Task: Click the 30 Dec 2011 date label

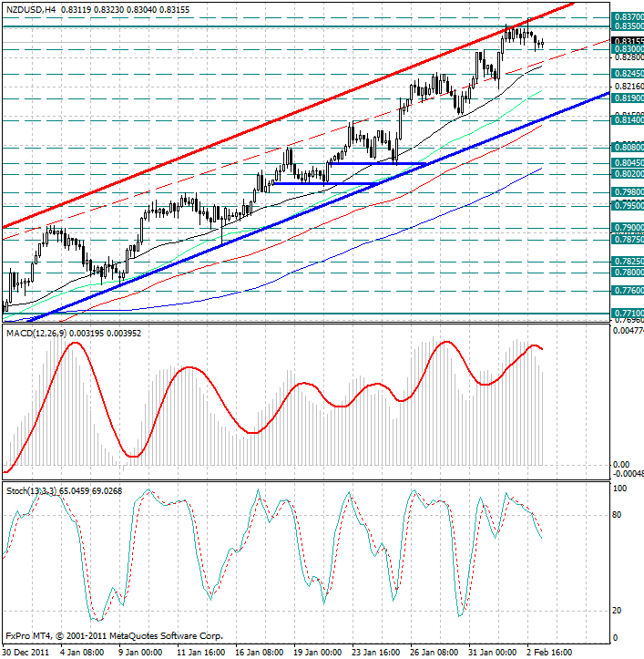Action: (x=26, y=653)
